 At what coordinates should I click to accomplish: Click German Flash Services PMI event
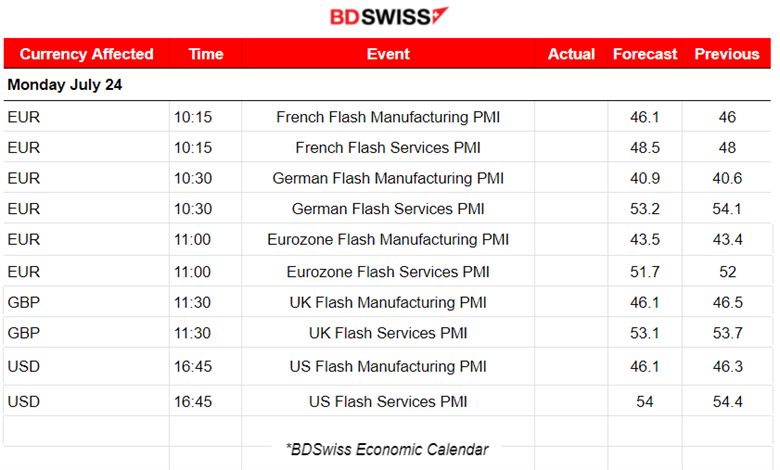388,209
